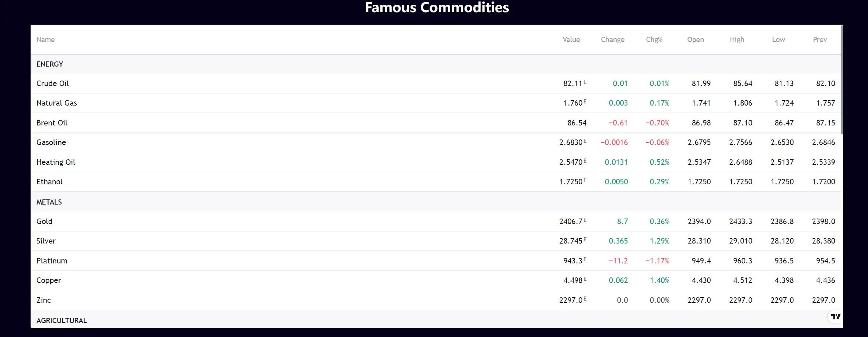This screenshot has height=337, width=868.
Task: Select the Gold row
Action: [x=436, y=221]
